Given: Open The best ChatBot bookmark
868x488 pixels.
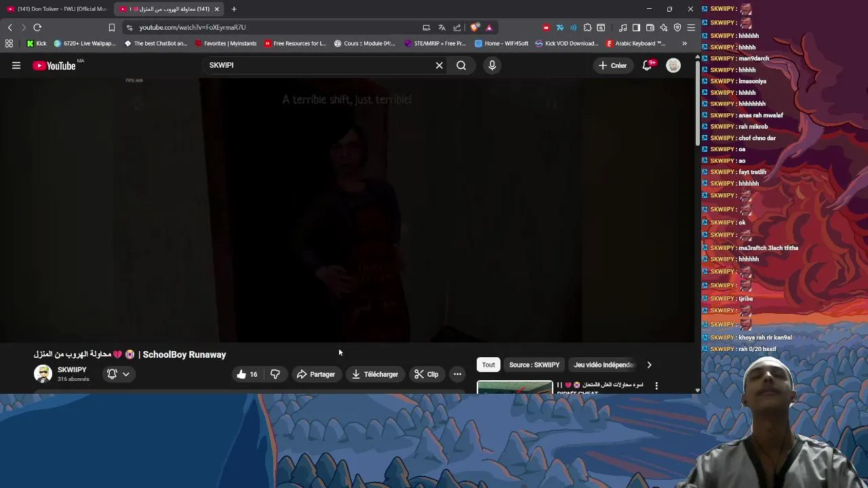Looking at the screenshot, I should point(155,43).
